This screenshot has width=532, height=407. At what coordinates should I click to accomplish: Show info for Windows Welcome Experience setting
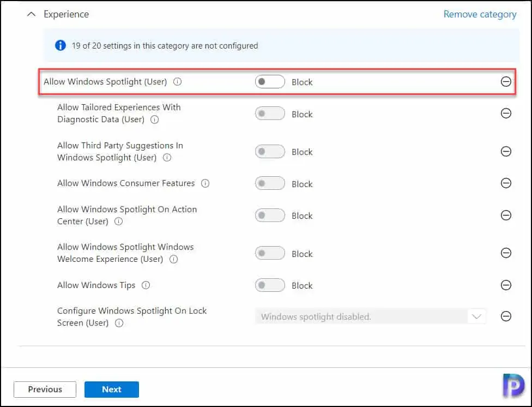pos(173,259)
